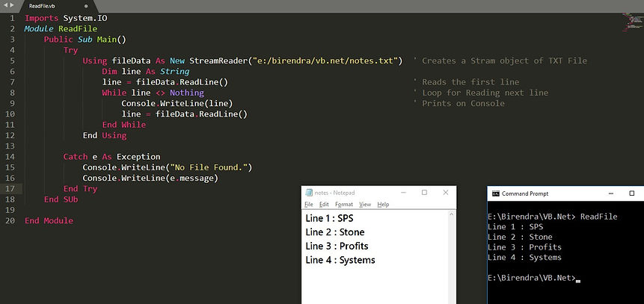Image resolution: width=644 pixels, height=304 pixels.
Task: Click the "ReadFile" command in Command Prompt
Action: point(599,217)
